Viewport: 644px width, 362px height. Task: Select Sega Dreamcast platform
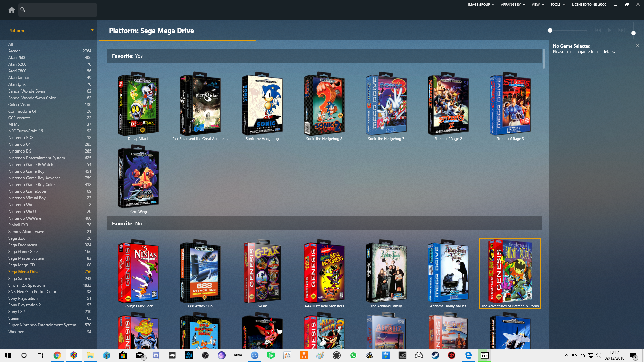[50, 245]
